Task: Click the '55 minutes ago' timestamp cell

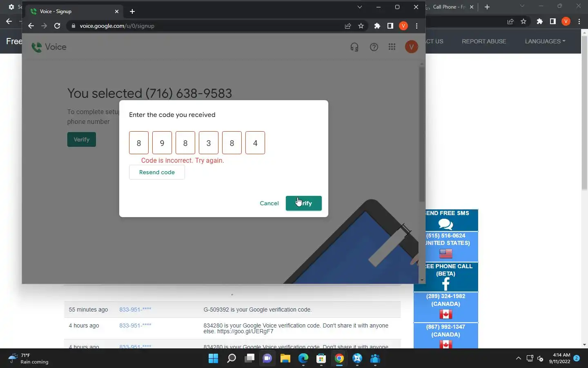Action: [x=88, y=310]
